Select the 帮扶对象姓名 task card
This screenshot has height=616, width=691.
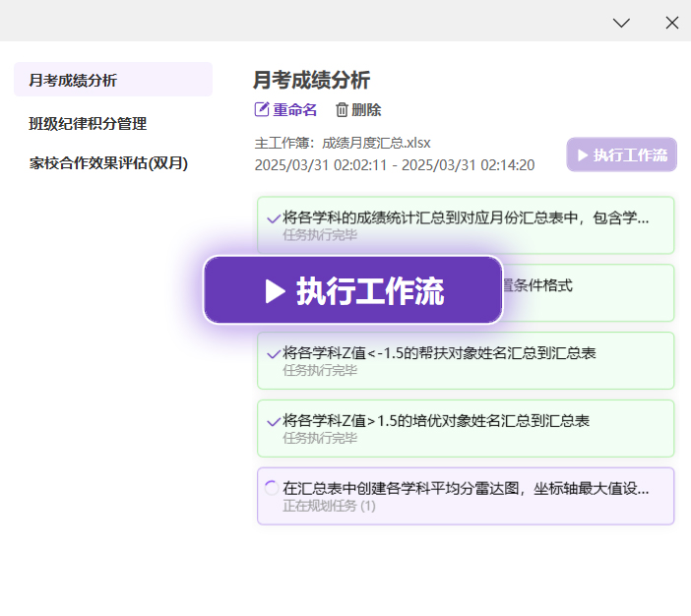pos(465,360)
